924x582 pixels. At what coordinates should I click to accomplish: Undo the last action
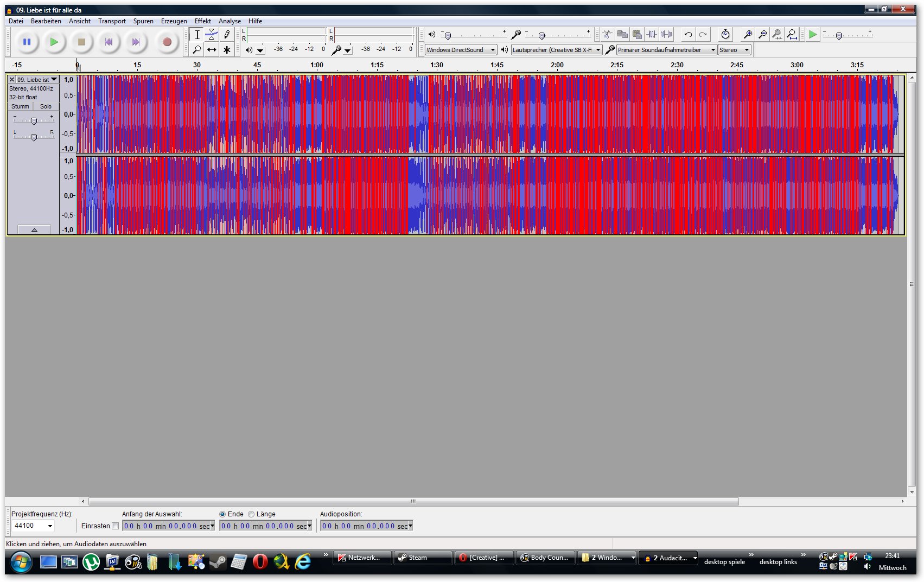pyautogui.click(x=688, y=34)
